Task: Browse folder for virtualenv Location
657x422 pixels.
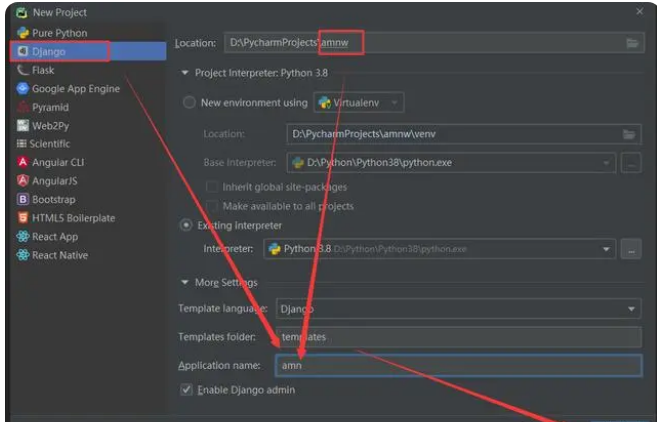Action: coord(629,134)
